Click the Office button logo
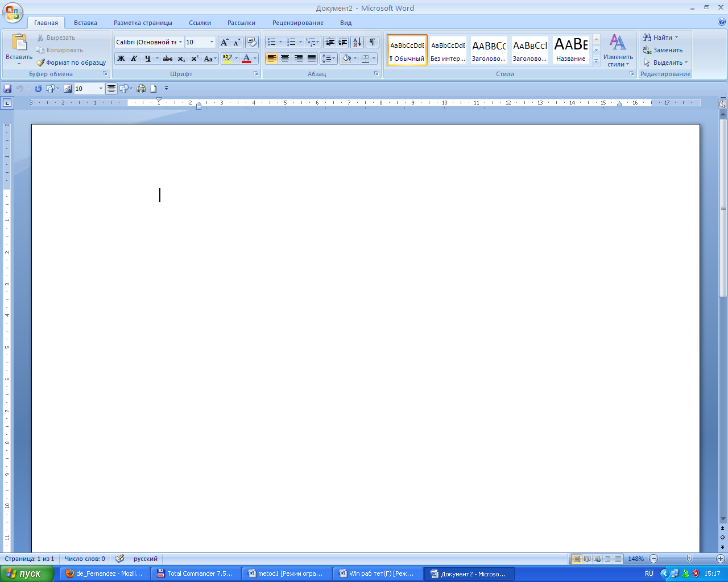 pyautogui.click(x=13, y=13)
